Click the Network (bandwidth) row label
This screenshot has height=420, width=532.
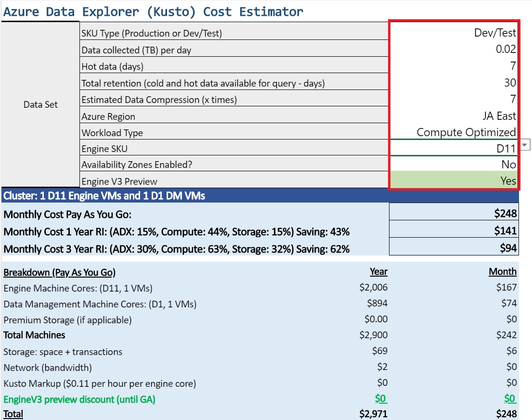pos(48,368)
